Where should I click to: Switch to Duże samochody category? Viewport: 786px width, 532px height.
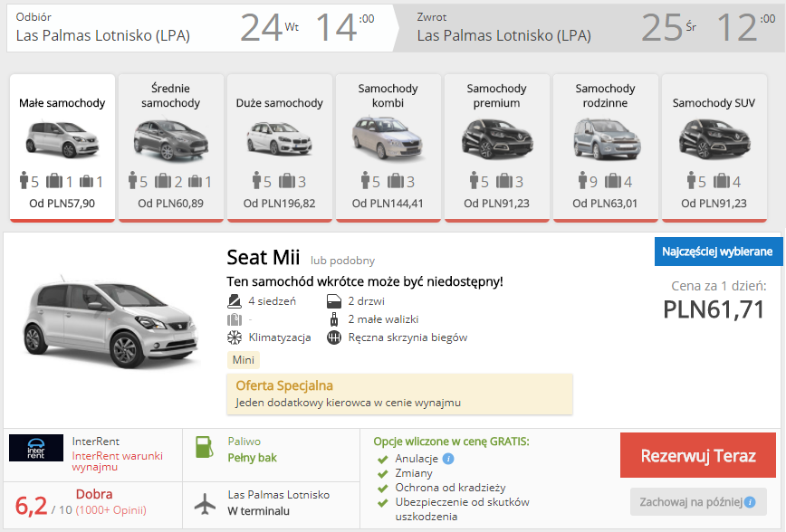tap(279, 147)
